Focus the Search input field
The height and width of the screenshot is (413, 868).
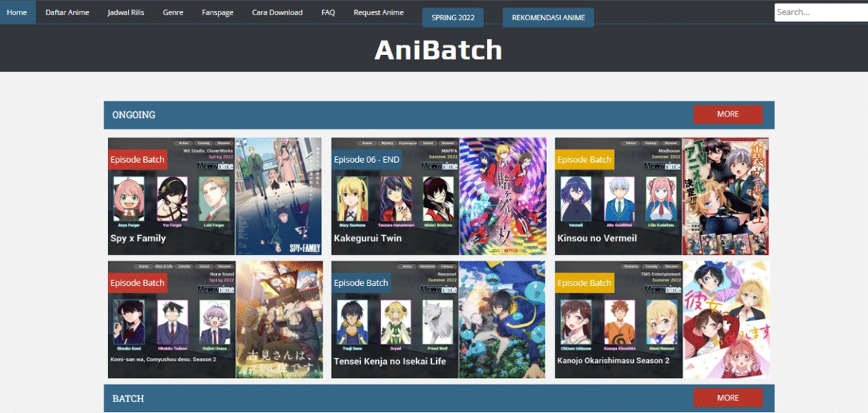point(821,12)
